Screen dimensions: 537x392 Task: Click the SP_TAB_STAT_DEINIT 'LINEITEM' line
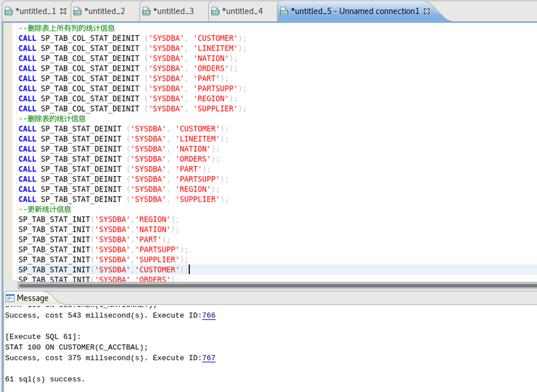coord(124,139)
